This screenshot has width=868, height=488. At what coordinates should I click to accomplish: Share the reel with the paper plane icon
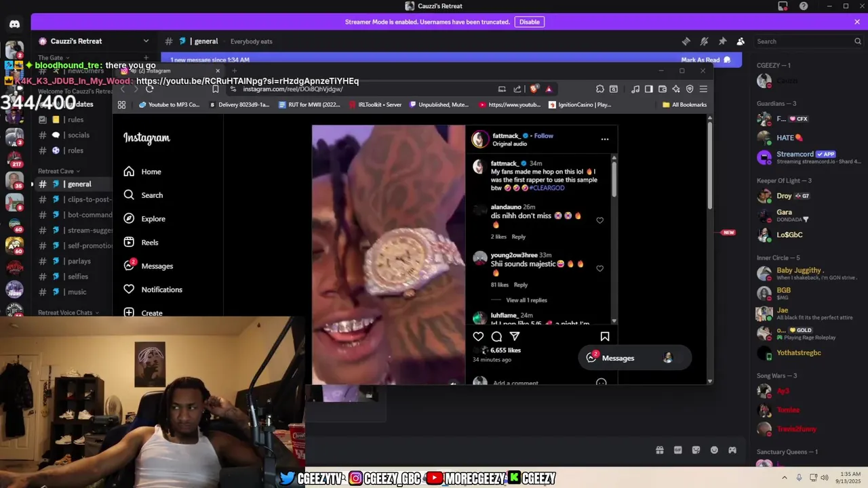tap(515, 336)
